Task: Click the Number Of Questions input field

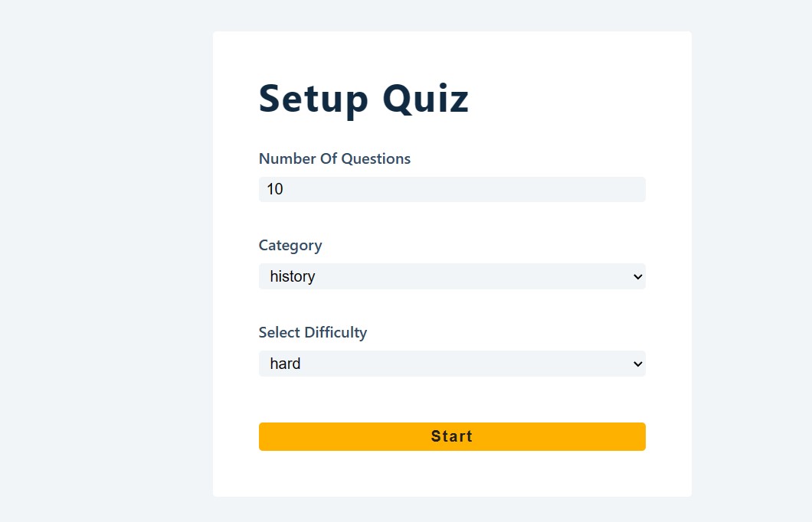Action: [x=452, y=189]
